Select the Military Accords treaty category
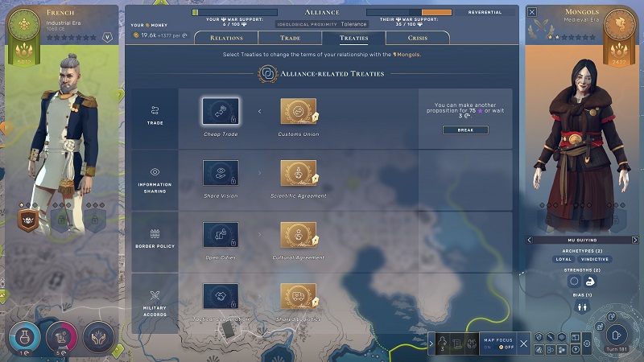The image size is (644, 362). pyautogui.click(x=155, y=304)
